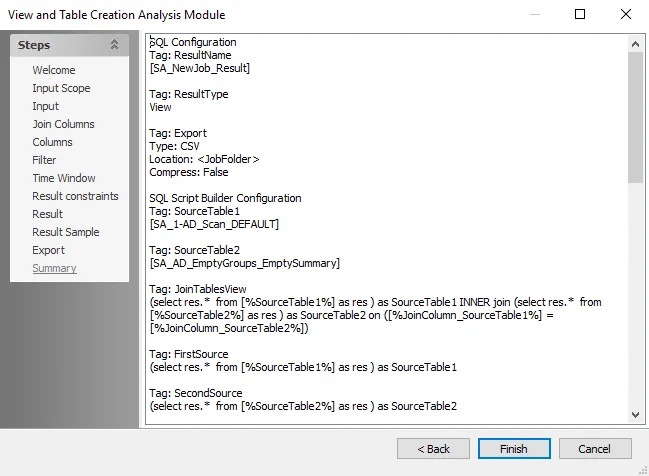Click 'SQL Script Builder Configuration' line
Viewport: 649px width, 476px height.
tap(225, 198)
